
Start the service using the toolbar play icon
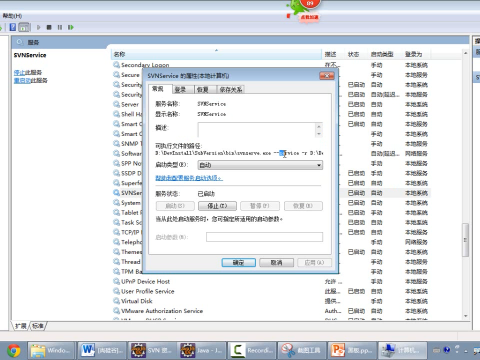point(39,27)
